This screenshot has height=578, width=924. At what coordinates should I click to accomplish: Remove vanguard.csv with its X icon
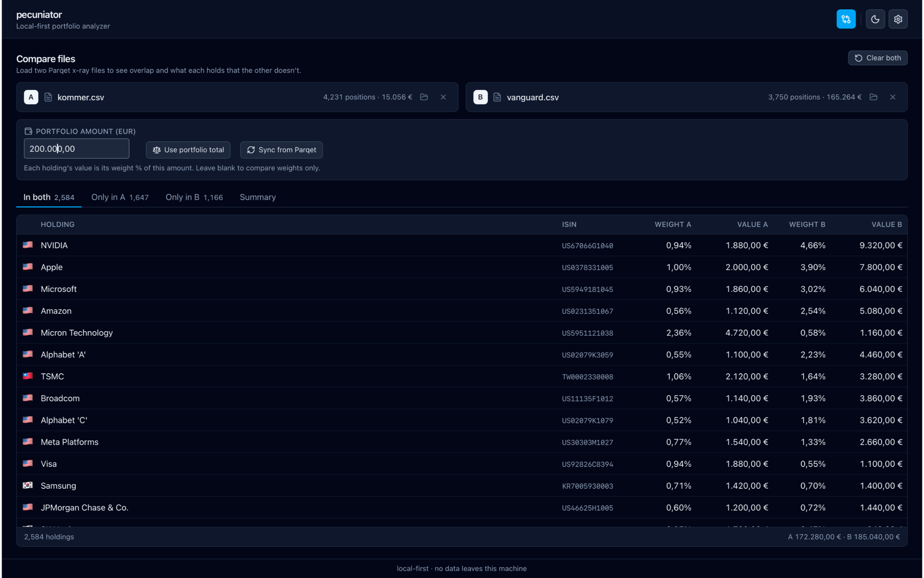point(893,97)
